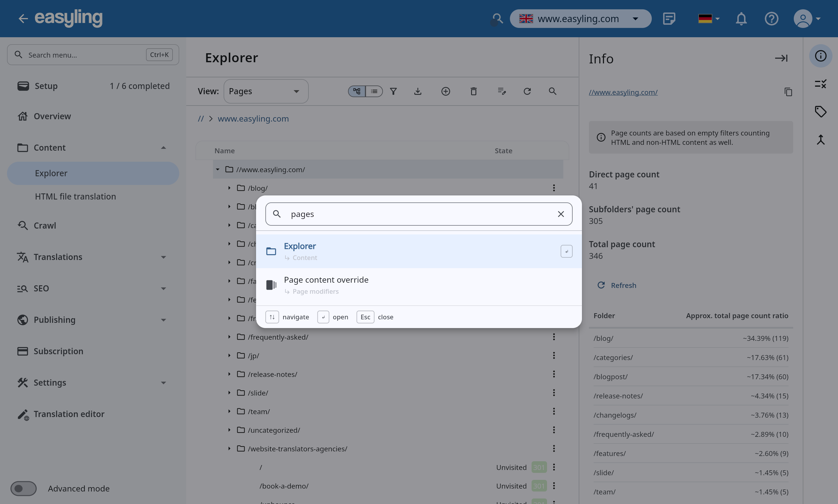Screen dimensions: 838x504
Task: Open the notifications bell
Action: pos(741,19)
